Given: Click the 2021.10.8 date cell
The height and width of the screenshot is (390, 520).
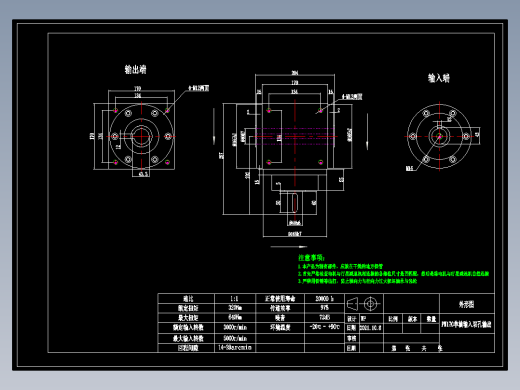Looking at the screenshot, I should click(x=371, y=328).
